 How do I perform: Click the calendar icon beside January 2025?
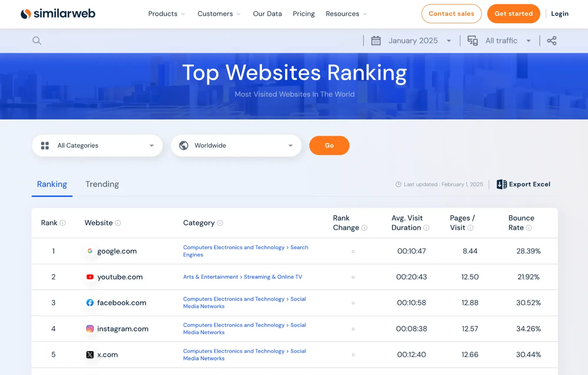[376, 41]
